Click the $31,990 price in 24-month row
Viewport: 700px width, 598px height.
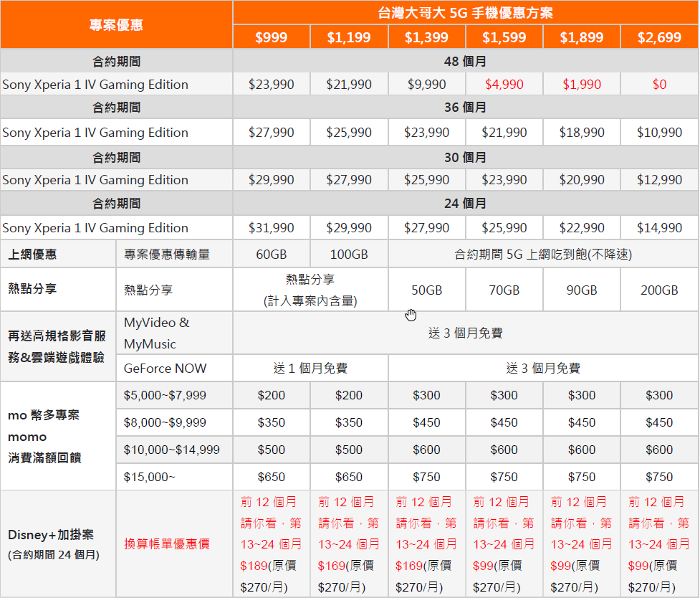[271, 228]
